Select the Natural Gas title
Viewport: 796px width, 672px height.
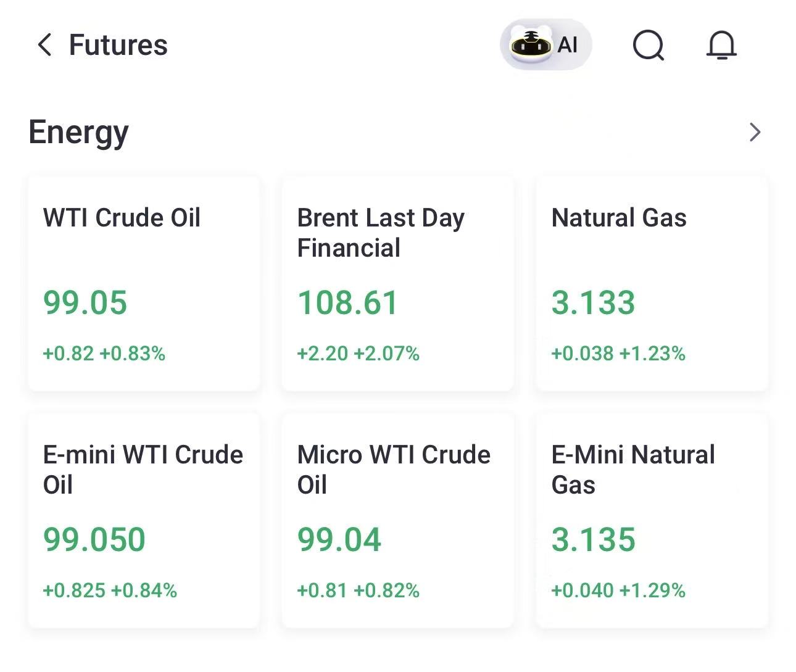[619, 218]
